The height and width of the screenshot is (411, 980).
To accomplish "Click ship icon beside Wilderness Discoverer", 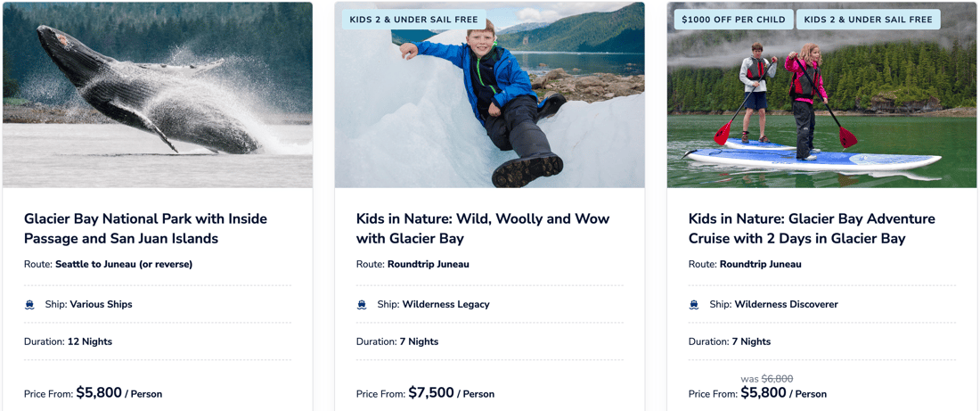I will 694,305.
